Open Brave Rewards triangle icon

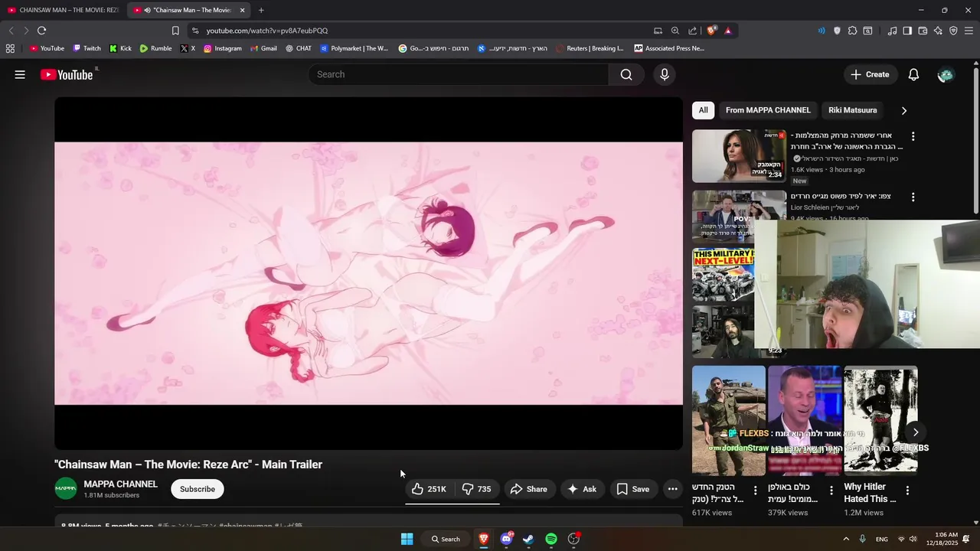pos(727,31)
